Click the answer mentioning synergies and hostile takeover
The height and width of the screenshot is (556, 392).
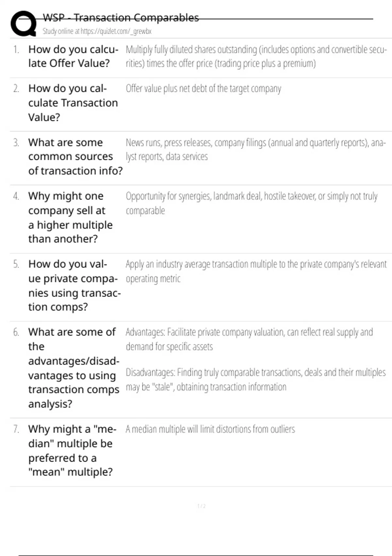tap(252, 203)
